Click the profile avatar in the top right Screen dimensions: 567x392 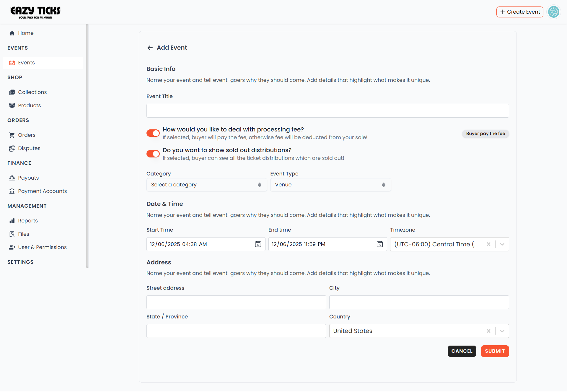click(554, 12)
